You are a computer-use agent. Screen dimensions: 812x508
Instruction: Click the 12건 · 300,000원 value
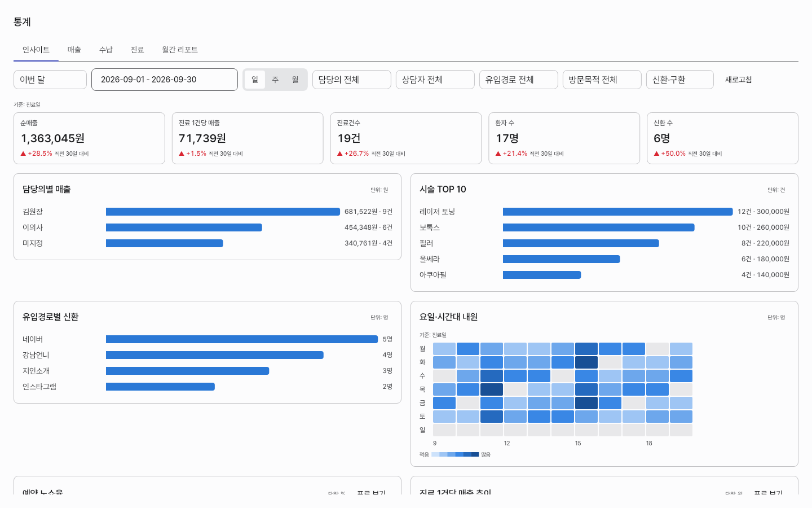coord(764,212)
